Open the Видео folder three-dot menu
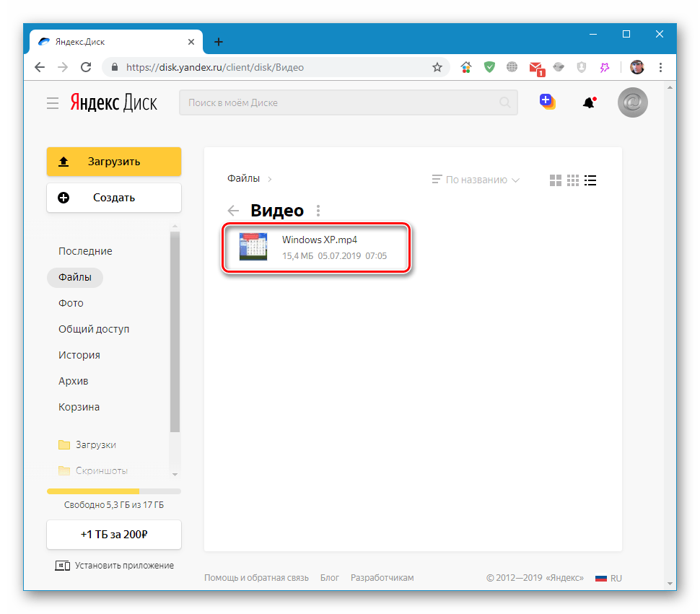Image resolution: width=700 pixels, height=614 pixels. (x=318, y=211)
